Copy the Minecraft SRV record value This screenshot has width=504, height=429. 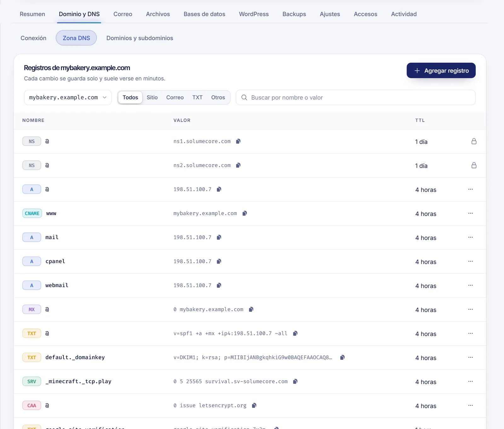(x=295, y=381)
